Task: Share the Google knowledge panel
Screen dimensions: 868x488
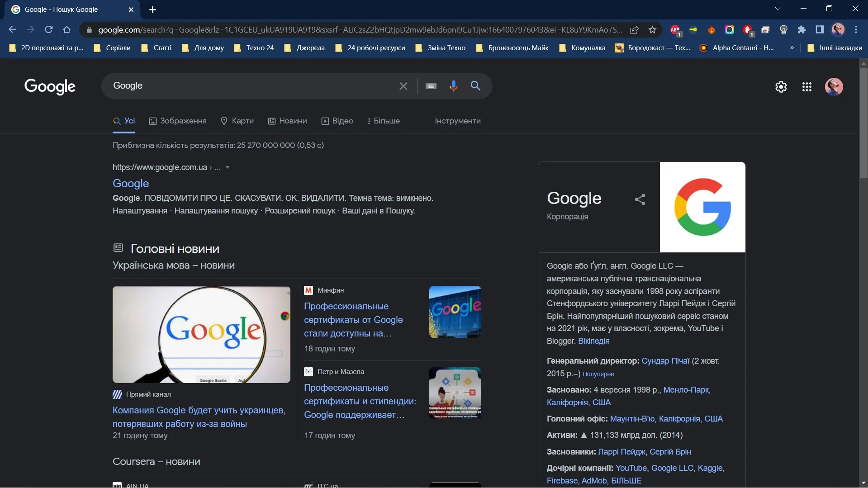Action: click(x=640, y=199)
